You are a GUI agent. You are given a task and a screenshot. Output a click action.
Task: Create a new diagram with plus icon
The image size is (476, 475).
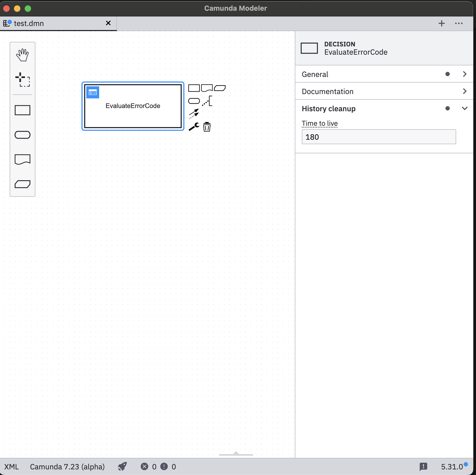click(x=442, y=24)
